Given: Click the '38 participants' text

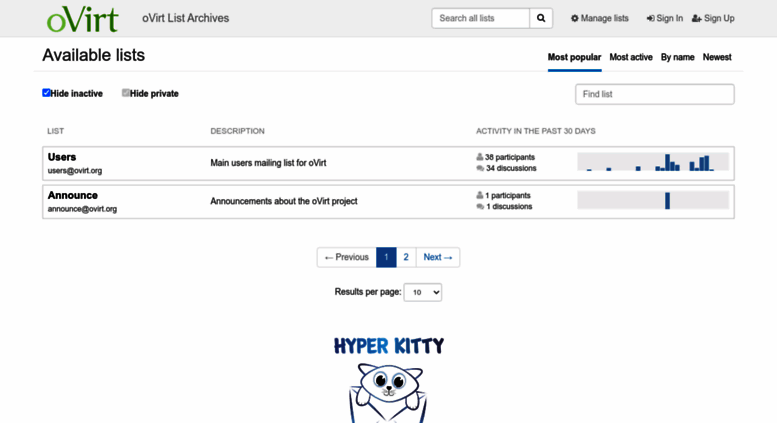Looking at the screenshot, I should [x=510, y=157].
